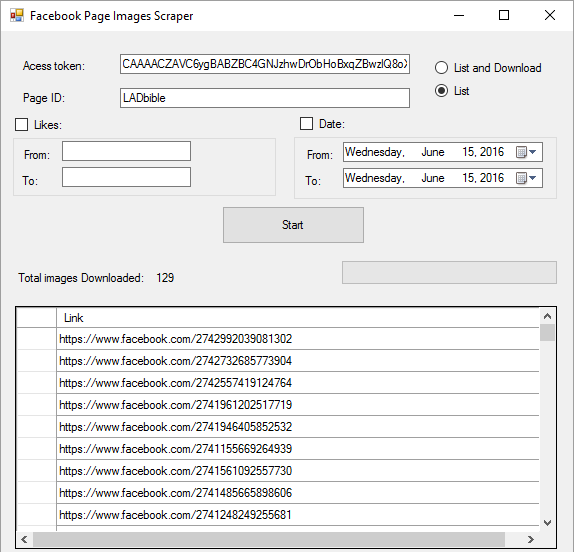
Task: Enable the Date filter checkbox
Action: point(306,124)
